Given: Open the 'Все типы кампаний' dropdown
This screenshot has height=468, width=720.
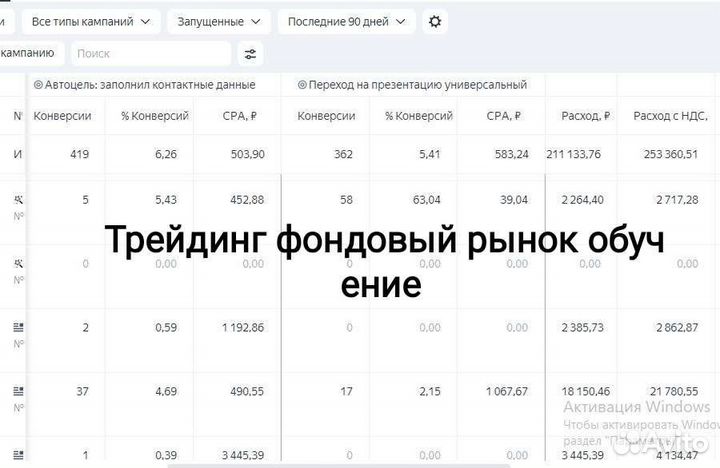Looking at the screenshot, I should [91, 22].
